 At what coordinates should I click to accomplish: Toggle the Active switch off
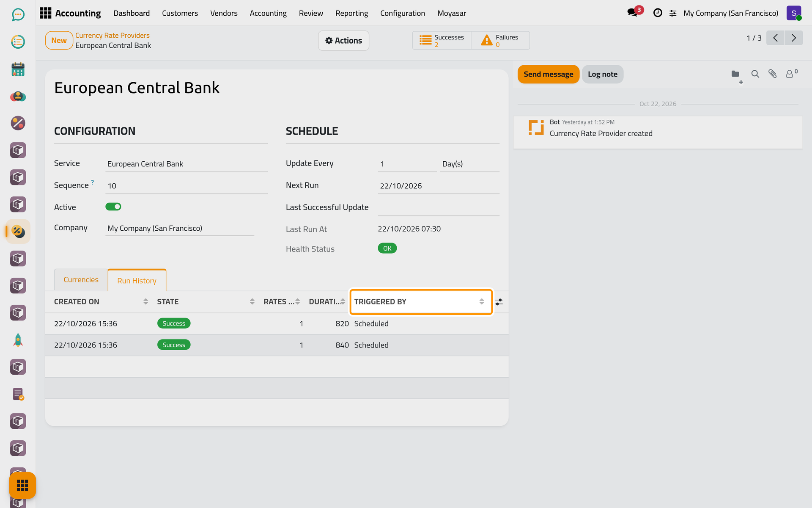point(113,207)
